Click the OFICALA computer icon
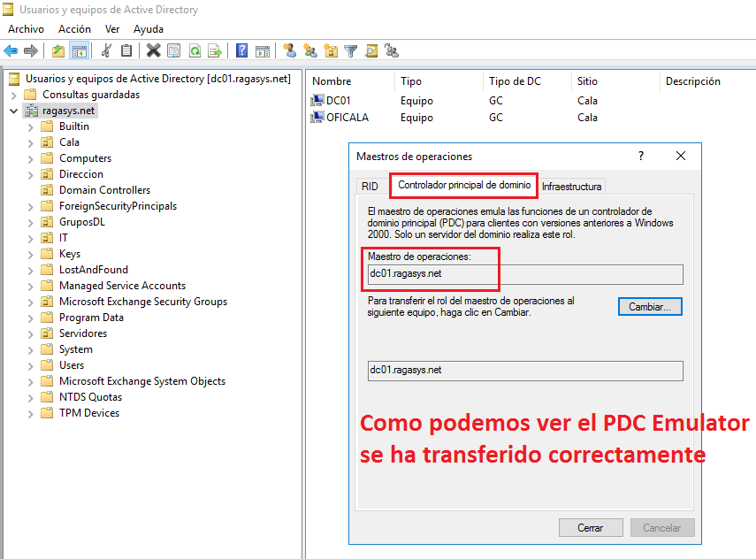Screen dimensions: 756x559 317,118
